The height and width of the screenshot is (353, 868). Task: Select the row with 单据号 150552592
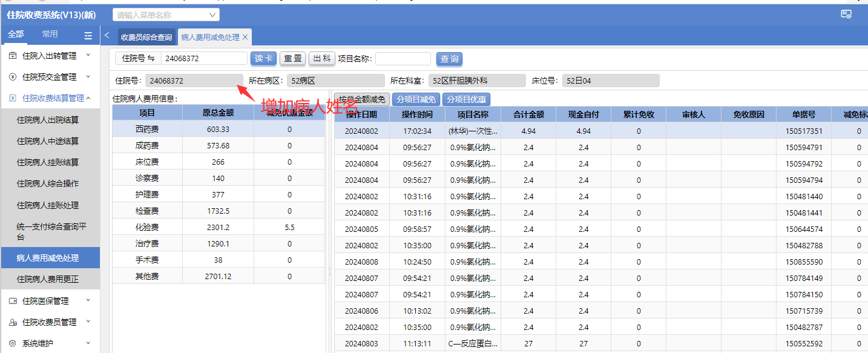pyautogui.click(x=601, y=343)
